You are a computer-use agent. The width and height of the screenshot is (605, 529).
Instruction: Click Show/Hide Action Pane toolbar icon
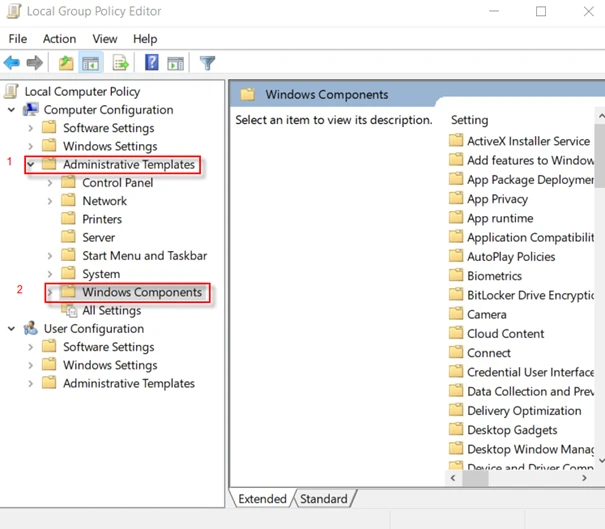tap(176, 63)
